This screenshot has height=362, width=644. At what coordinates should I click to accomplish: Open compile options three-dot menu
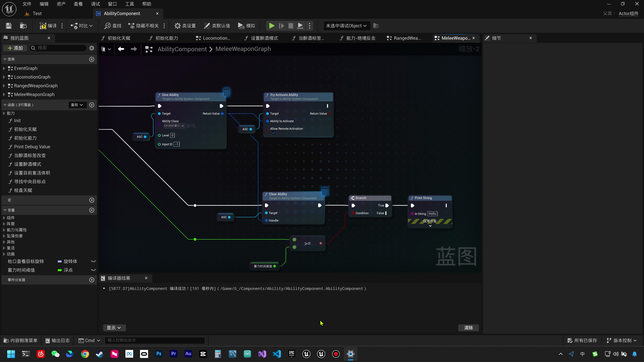click(x=62, y=26)
